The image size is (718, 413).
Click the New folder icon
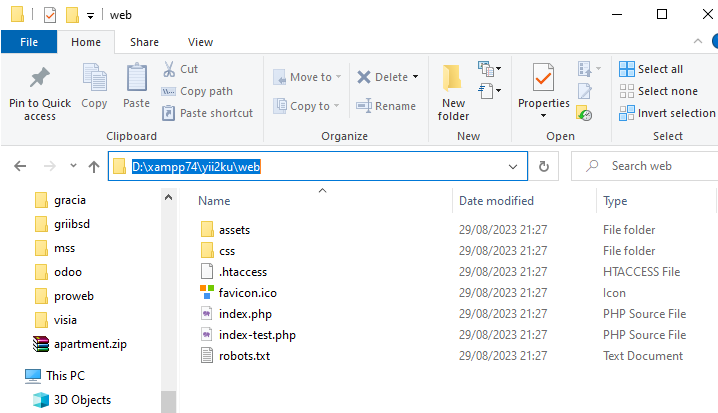click(452, 77)
